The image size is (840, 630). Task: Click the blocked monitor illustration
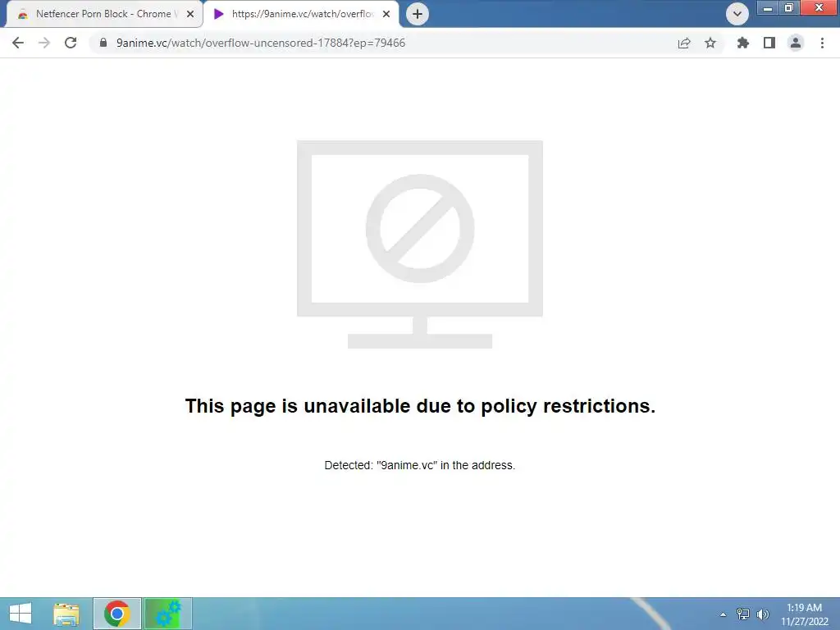click(420, 244)
